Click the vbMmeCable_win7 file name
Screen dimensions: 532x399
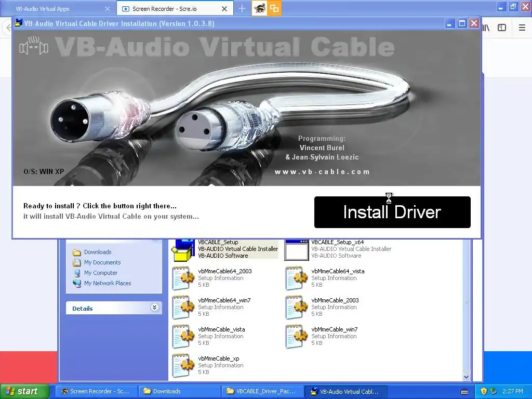point(335,329)
